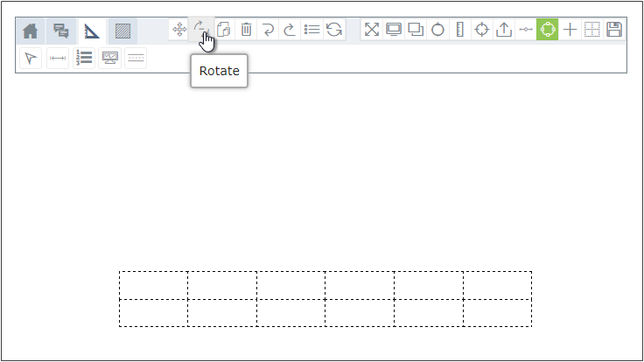Click the circle with ticks icon

(437, 30)
